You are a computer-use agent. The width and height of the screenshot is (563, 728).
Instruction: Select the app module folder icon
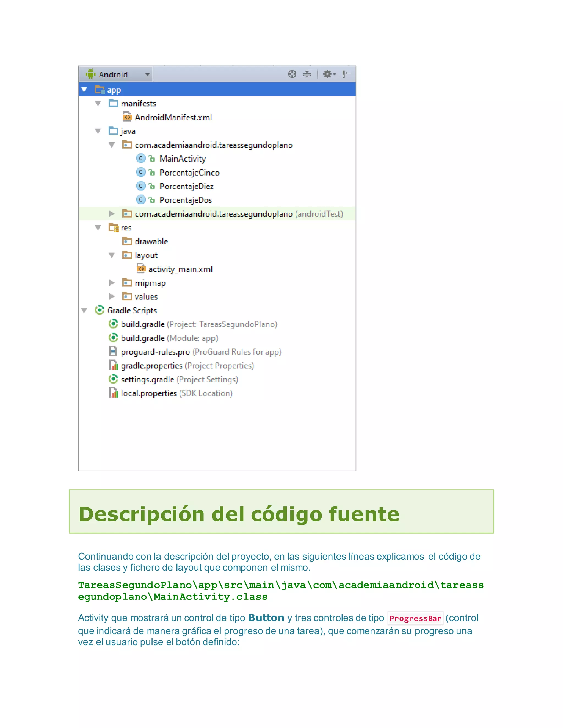click(x=100, y=89)
